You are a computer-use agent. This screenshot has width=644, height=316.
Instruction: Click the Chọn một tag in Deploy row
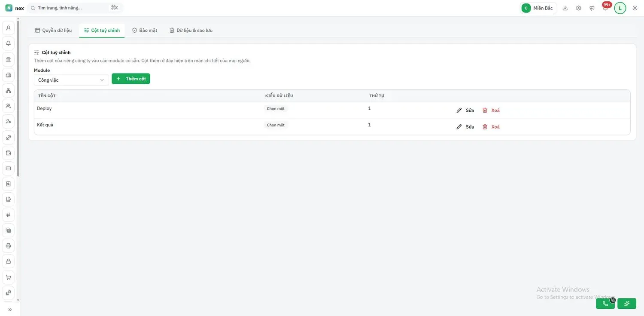pos(276,109)
